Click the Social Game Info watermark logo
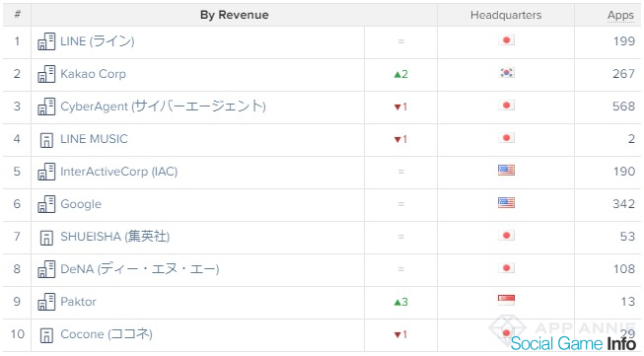This screenshot has height=356, width=644. click(x=573, y=343)
